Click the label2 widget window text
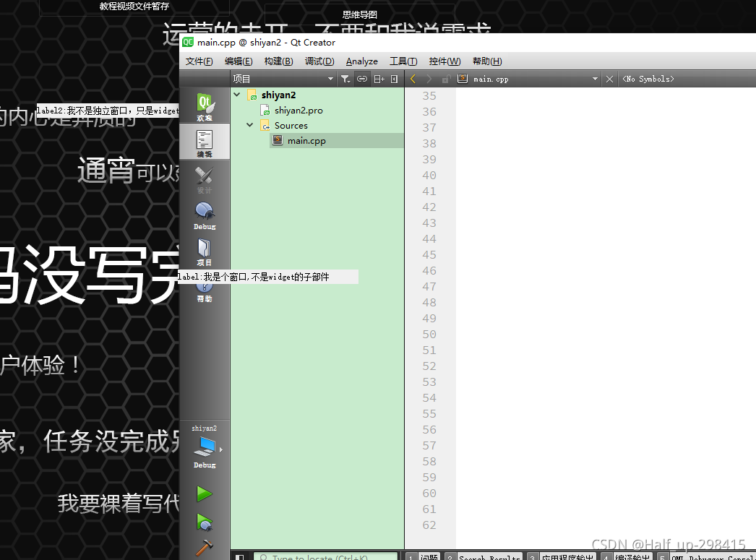756x560 pixels. [x=108, y=111]
